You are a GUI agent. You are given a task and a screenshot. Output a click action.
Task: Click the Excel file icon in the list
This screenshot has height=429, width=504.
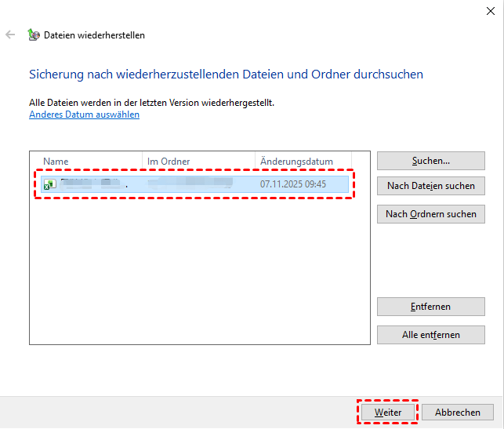49,184
